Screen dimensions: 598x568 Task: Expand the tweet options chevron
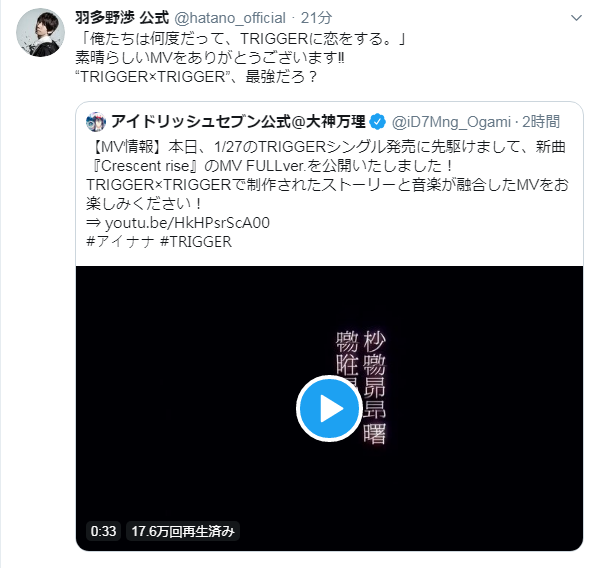click(576, 18)
